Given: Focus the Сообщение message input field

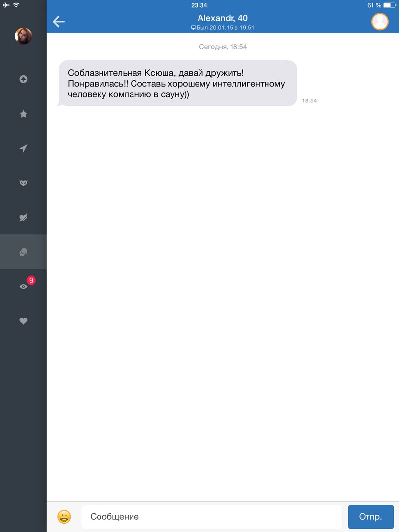Looking at the screenshot, I should [x=212, y=517].
